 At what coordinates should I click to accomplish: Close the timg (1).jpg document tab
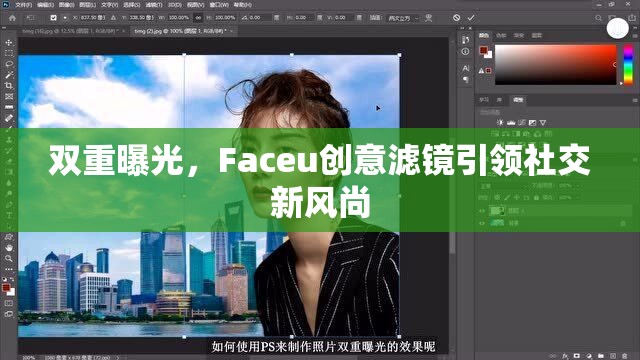[123, 31]
